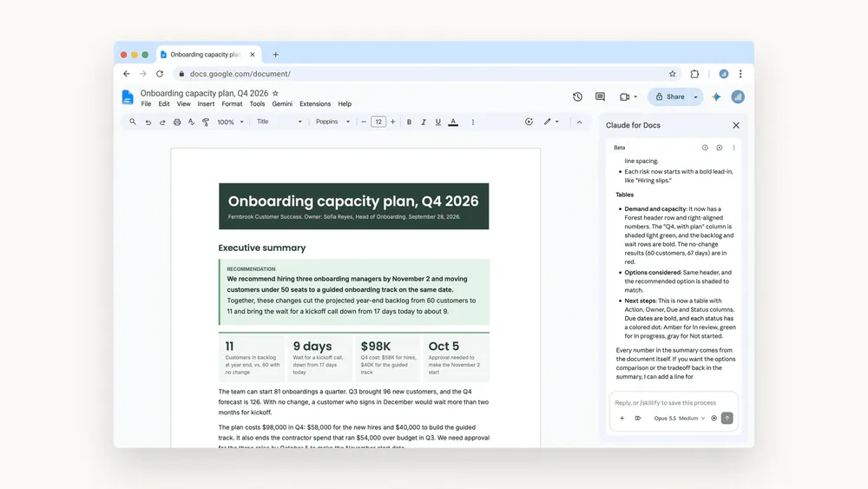Image resolution: width=868 pixels, height=489 pixels.
Task: Open version history clock icon
Action: pyautogui.click(x=577, y=97)
